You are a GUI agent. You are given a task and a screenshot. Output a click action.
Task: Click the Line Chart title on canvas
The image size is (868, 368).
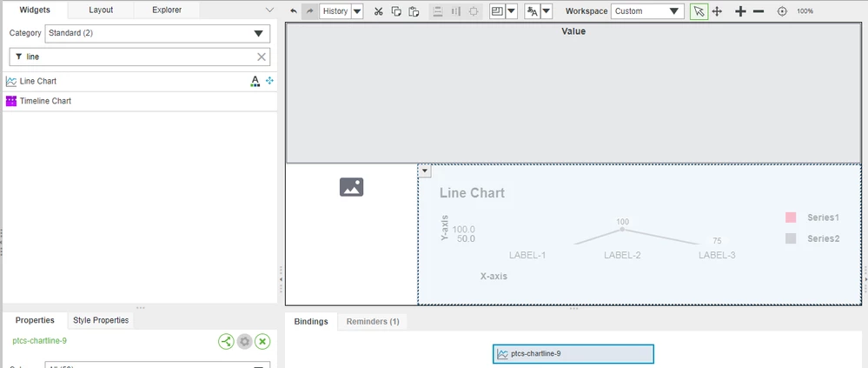coord(472,193)
